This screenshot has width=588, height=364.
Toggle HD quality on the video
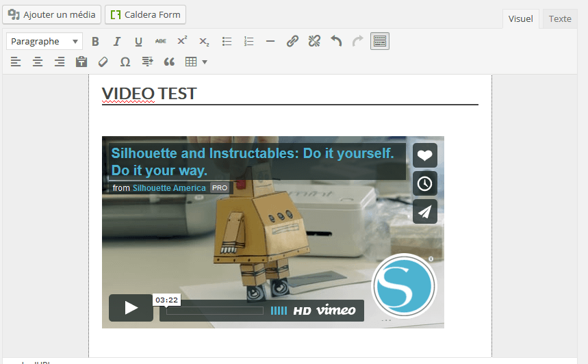303,311
